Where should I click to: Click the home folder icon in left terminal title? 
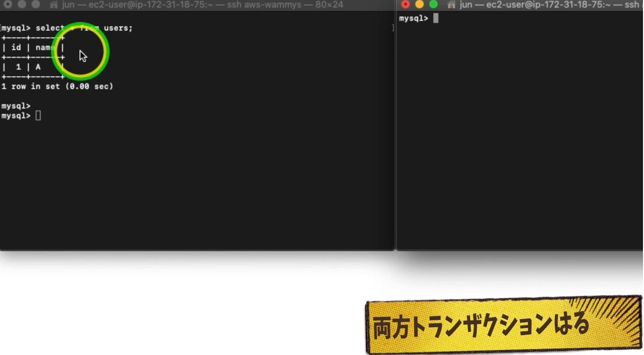(53, 5)
